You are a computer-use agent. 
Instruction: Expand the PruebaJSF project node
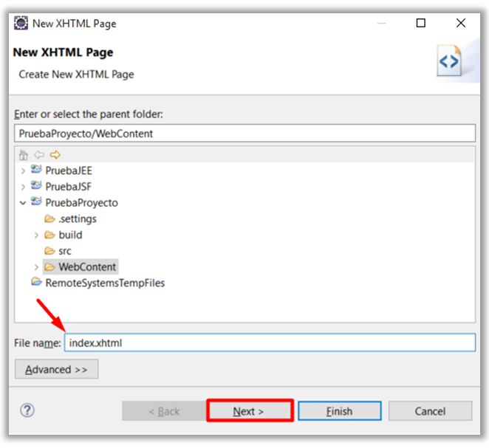point(22,187)
